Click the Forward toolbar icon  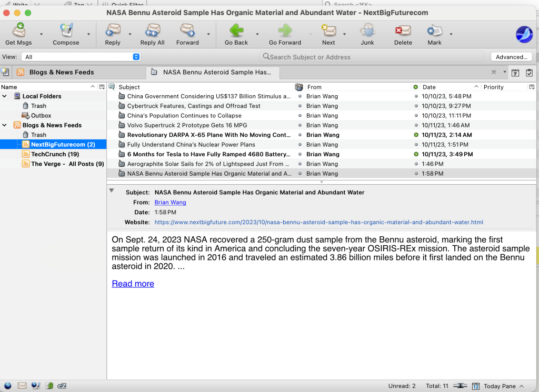coord(187,30)
